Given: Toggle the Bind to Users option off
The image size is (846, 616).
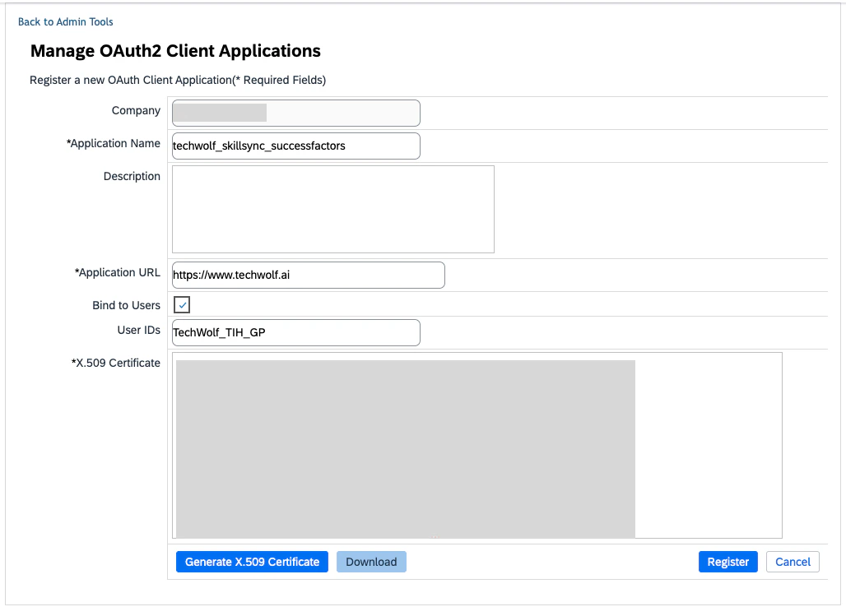Looking at the screenshot, I should pos(181,304).
